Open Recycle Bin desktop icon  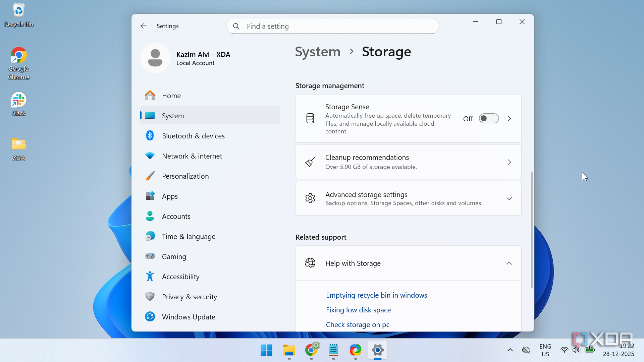click(19, 15)
